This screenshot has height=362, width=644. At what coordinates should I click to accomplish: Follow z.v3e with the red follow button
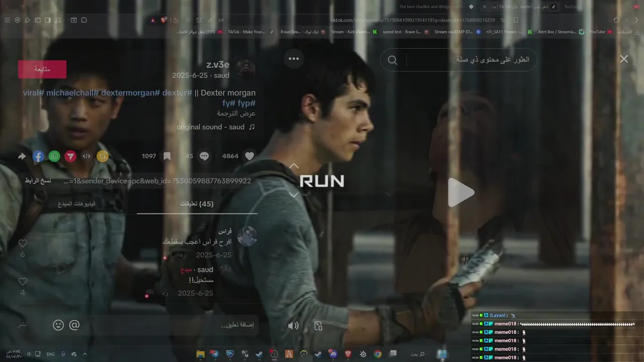pos(42,69)
